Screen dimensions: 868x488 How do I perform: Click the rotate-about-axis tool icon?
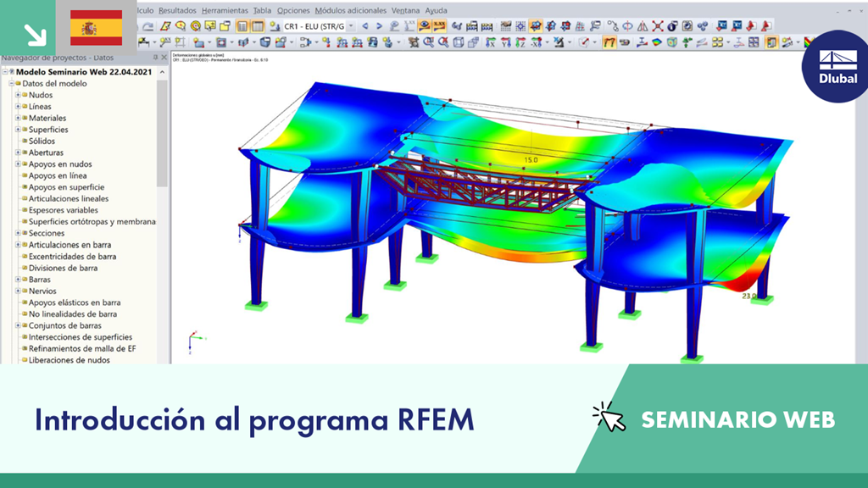coord(628,26)
